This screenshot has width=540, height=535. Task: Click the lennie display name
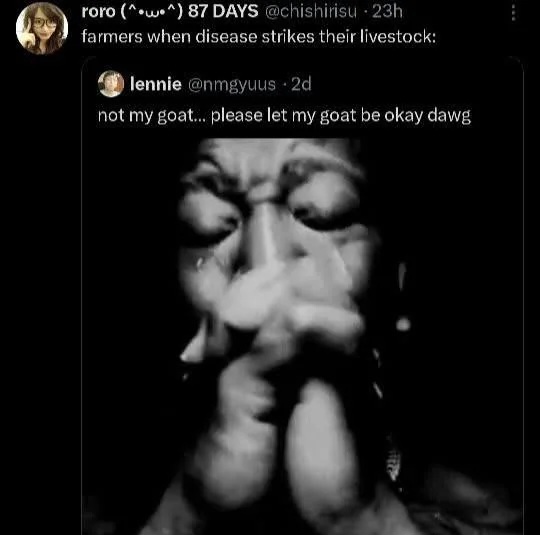point(156,84)
